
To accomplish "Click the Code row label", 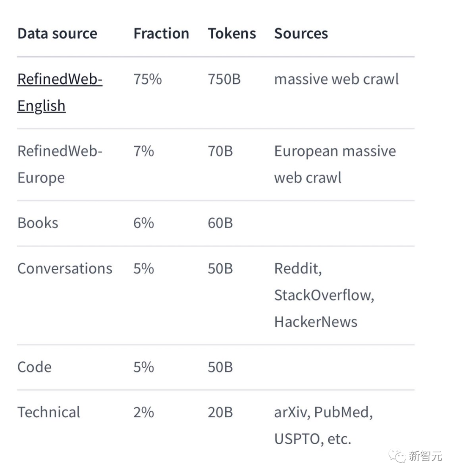I will [x=34, y=367].
